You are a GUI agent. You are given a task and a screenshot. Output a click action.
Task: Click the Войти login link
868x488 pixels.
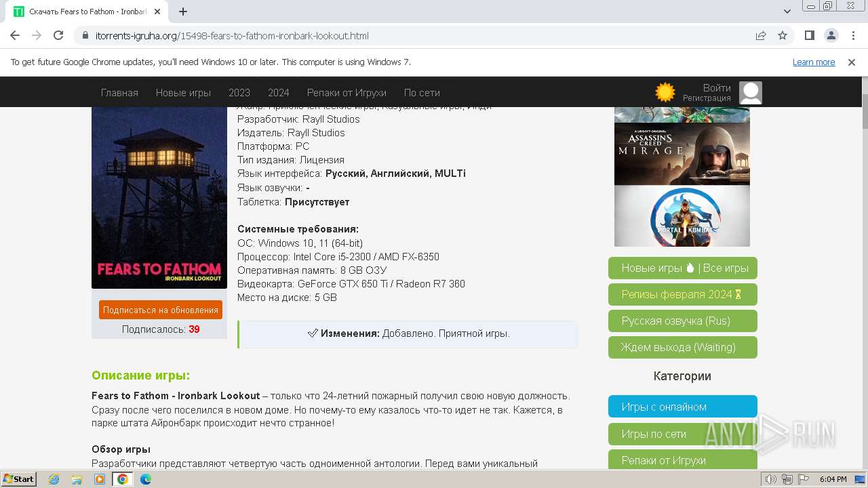717,88
